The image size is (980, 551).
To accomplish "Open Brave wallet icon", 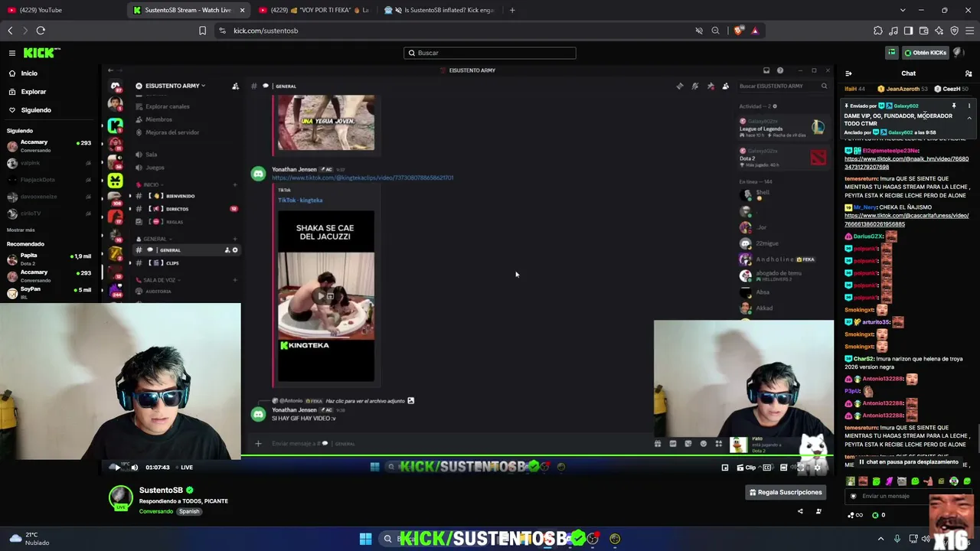I will pos(923,31).
